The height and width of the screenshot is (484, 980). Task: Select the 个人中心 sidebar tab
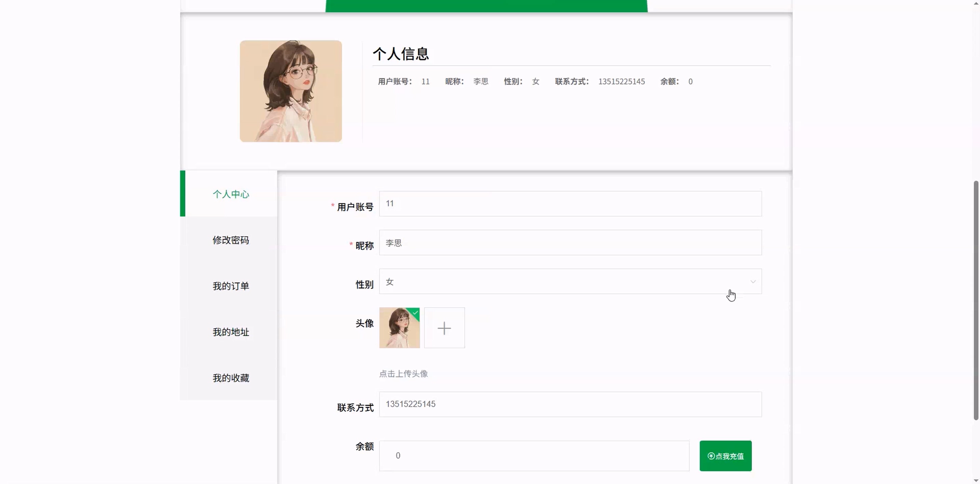(x=231, y=194)
